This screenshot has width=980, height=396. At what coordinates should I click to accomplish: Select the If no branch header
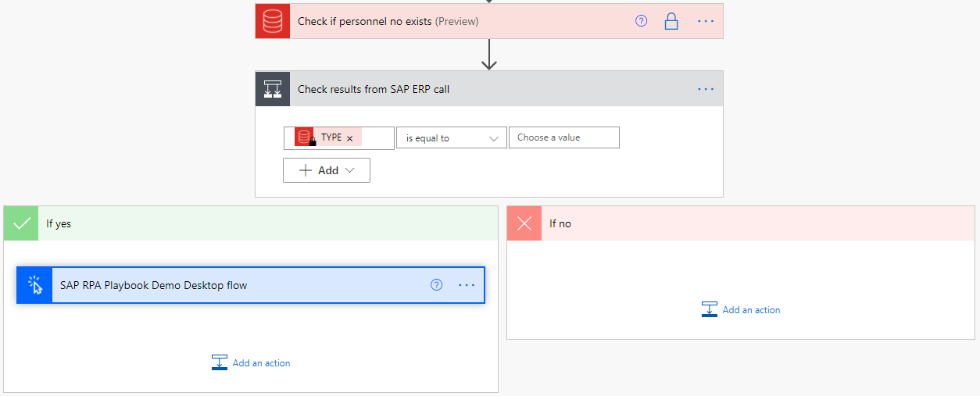(x=741, y=223)
